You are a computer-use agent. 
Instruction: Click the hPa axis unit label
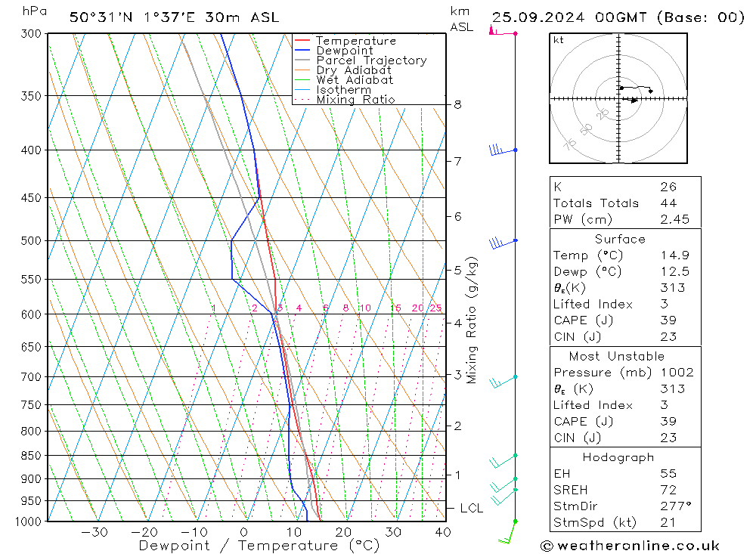(34, 11)
